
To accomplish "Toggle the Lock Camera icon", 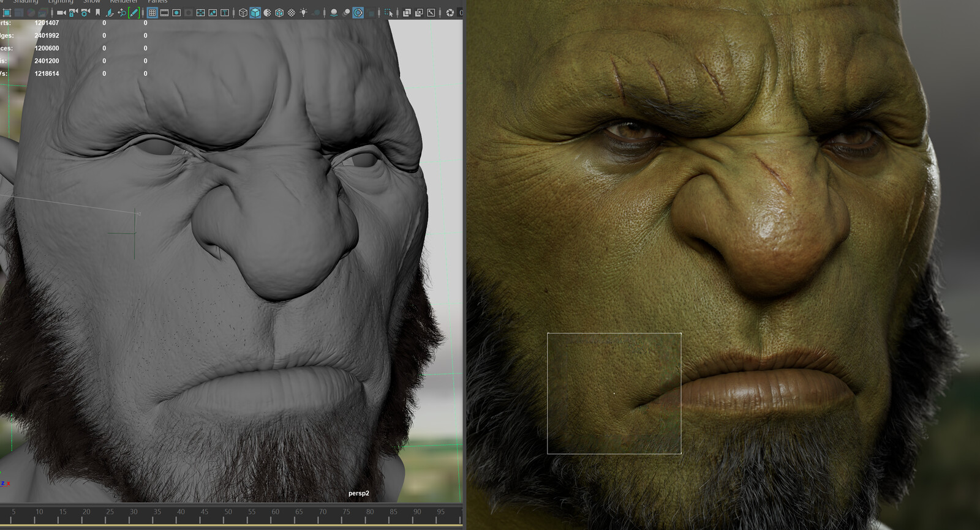I will [73, 12].
